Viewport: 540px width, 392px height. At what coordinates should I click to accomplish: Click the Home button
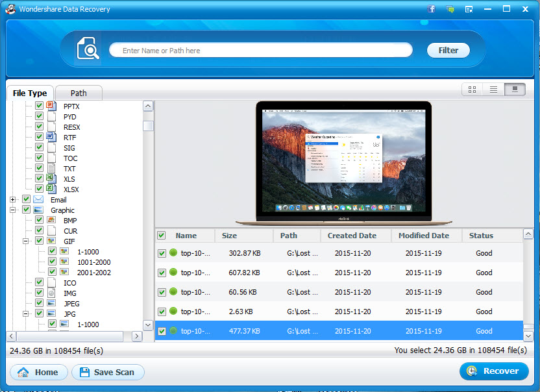click(x=38, y=372)
